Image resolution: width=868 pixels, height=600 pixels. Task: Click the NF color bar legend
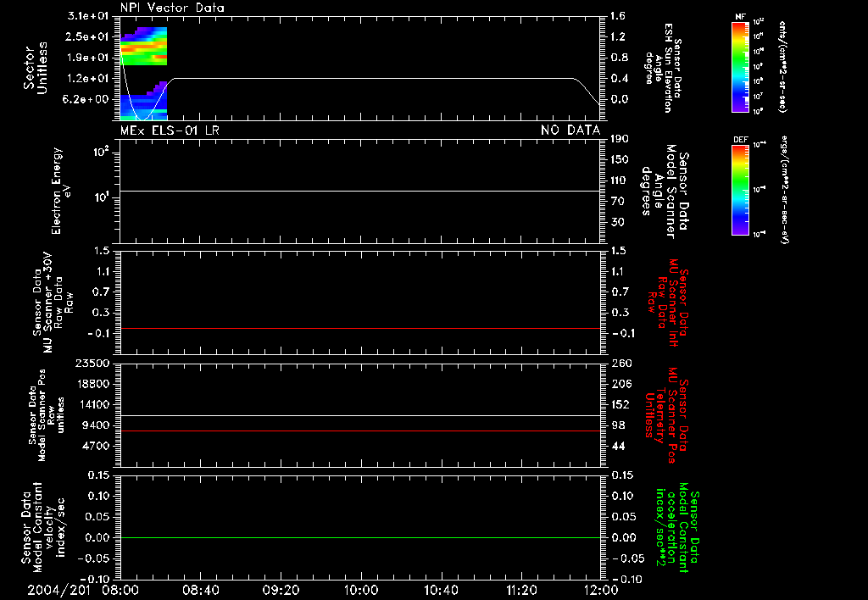pyautogui.click(x=740, y=68)
